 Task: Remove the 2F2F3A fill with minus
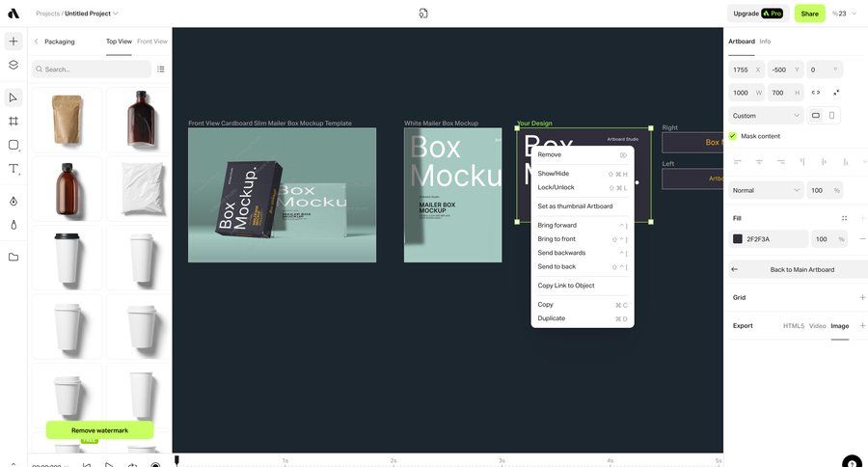click(862, 238)
